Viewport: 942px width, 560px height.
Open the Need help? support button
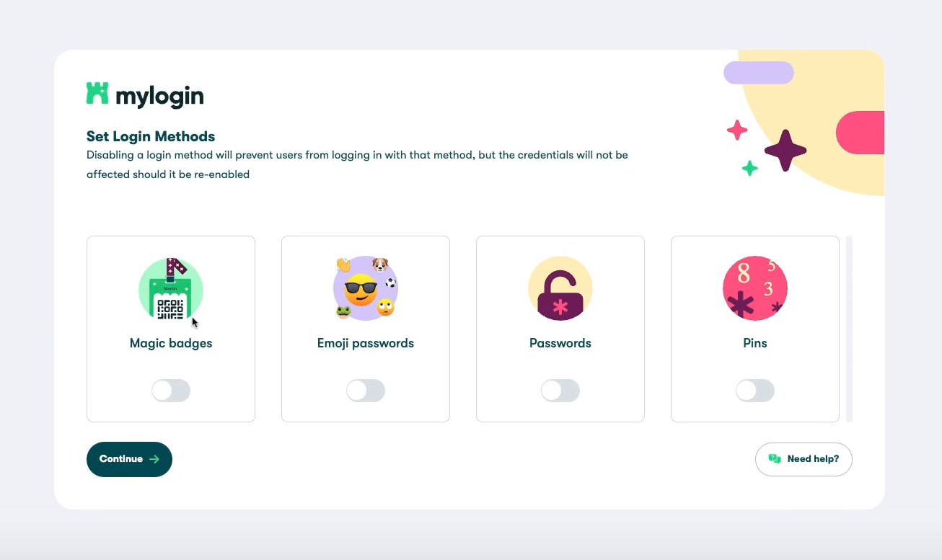coord(804,459)
